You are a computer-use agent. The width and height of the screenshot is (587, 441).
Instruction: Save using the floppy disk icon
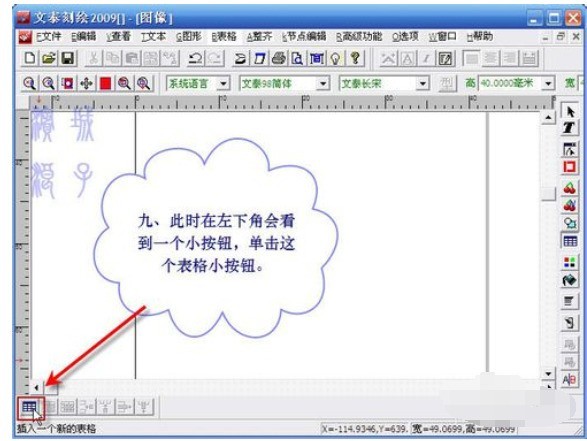(x=67, y=58)
